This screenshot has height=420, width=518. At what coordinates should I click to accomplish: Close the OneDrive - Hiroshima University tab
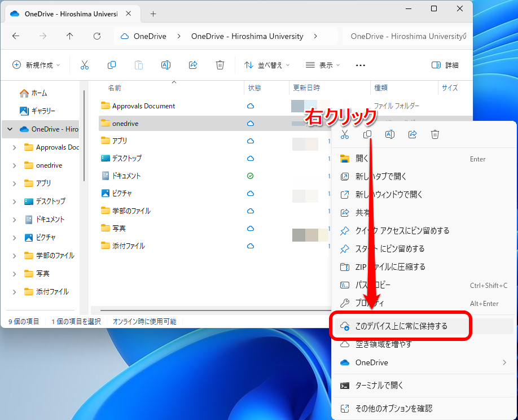coord(129,14)
